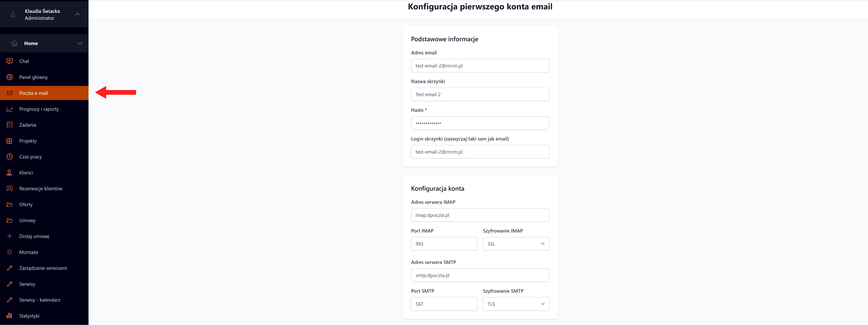Focus the Adres email input field

point(480,66)
